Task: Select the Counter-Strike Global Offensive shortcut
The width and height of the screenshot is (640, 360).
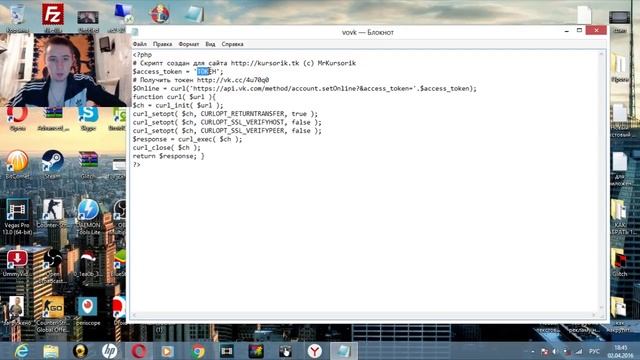Action: [53, 313]
